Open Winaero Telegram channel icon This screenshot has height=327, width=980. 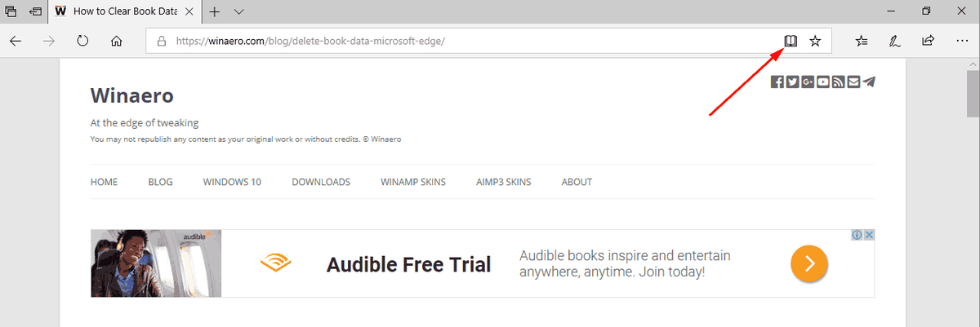tap(869, 82)
